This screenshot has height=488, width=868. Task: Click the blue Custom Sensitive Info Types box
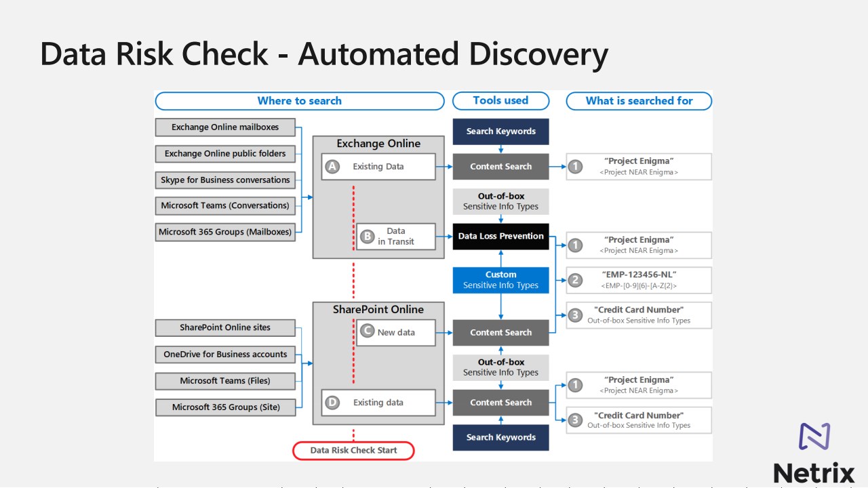point(501,280)
